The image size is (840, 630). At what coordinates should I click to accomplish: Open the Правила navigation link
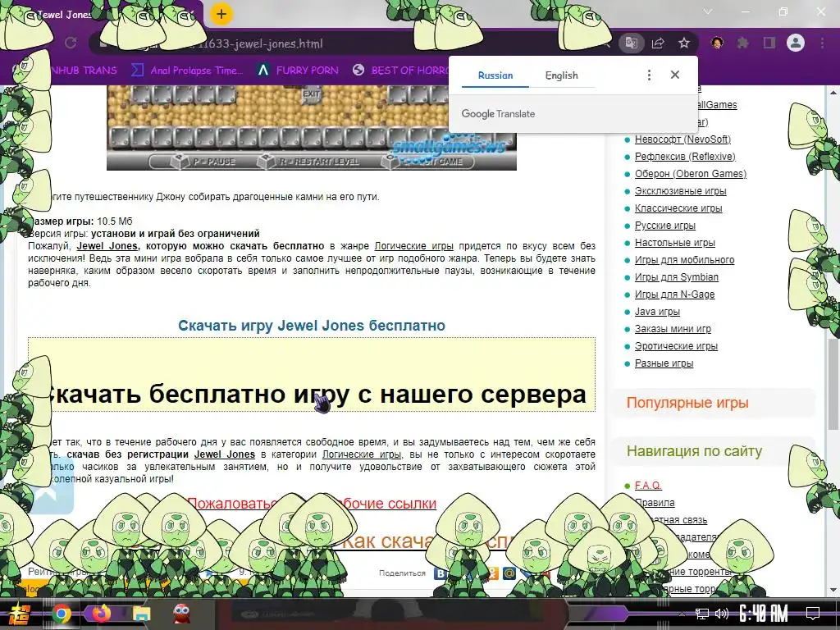[x=655, y=503]
